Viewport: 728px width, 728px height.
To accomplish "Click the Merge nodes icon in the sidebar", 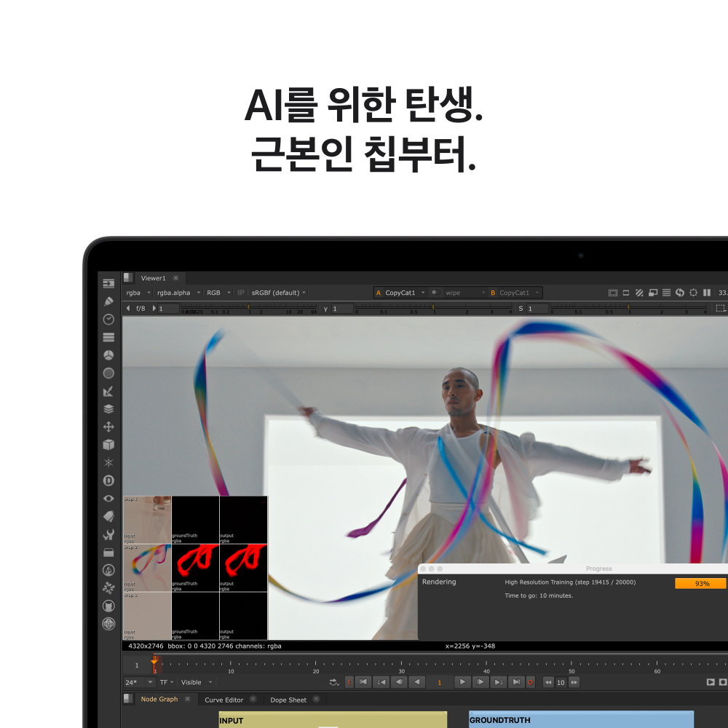I will coord(108,408).
